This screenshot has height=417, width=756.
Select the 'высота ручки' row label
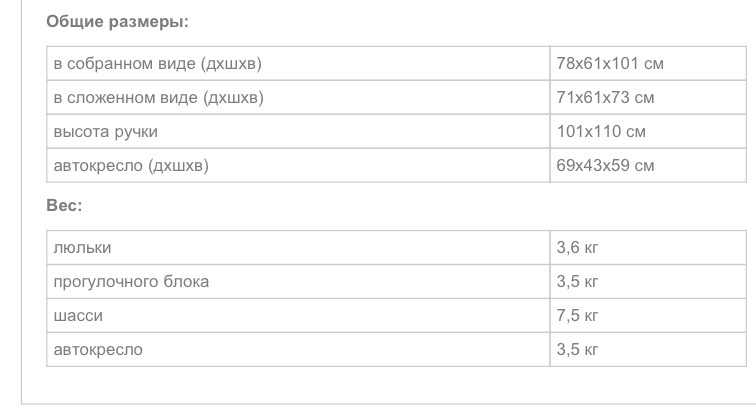(105, 132)
